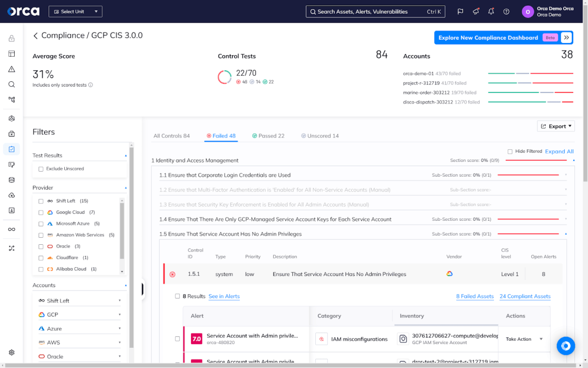Click Expand All link
588x368 pixels.
(559, 152)
